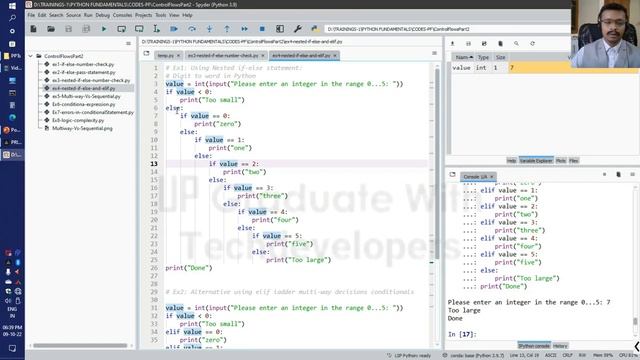Run the file with the green play icon

(x=104, y=29)
